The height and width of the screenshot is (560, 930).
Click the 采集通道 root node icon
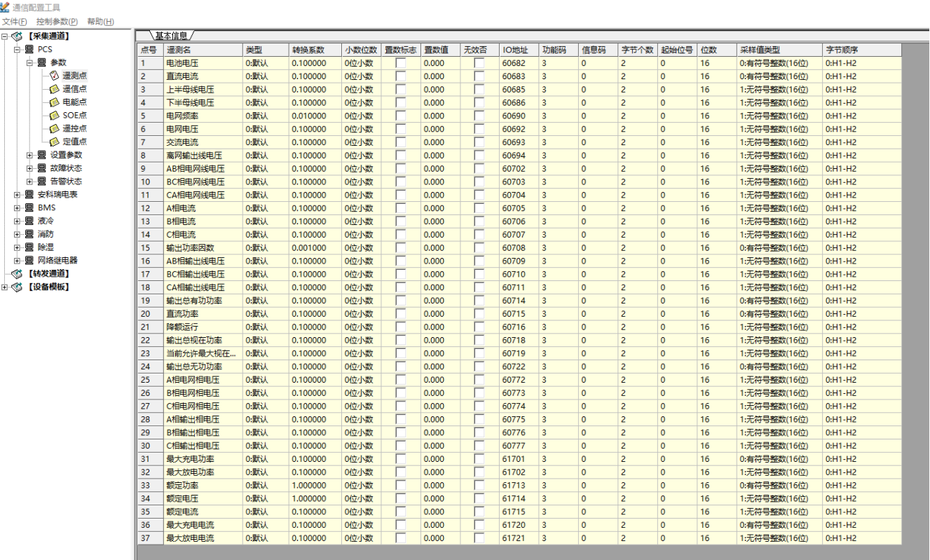[x=17, y=36]
